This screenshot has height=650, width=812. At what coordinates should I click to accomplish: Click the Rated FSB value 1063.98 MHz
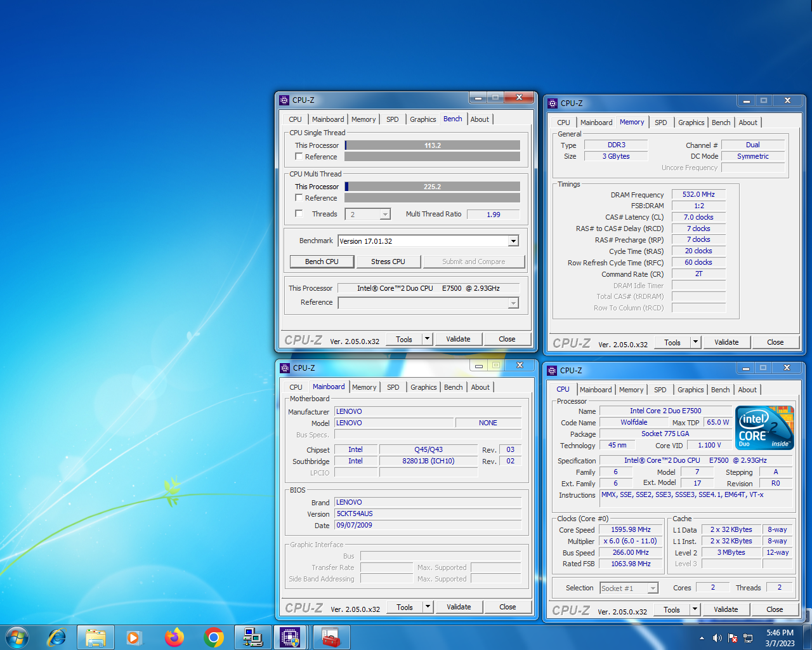(631, 564)
